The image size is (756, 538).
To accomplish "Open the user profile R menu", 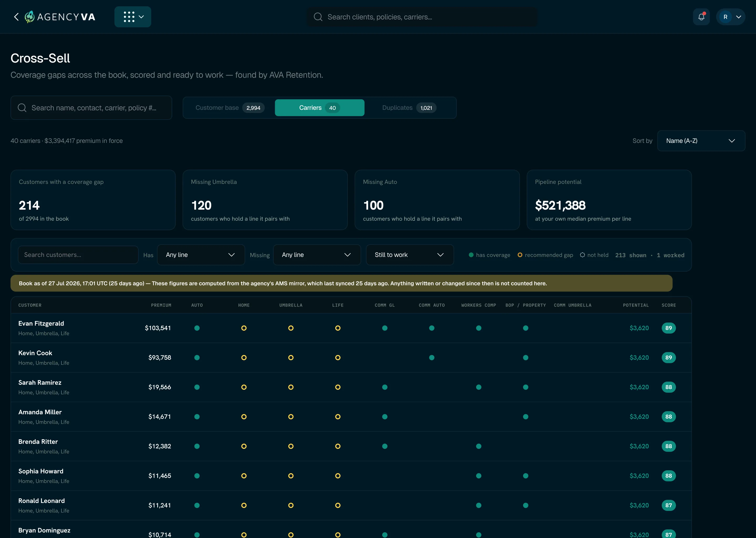I will click(731, 17).
